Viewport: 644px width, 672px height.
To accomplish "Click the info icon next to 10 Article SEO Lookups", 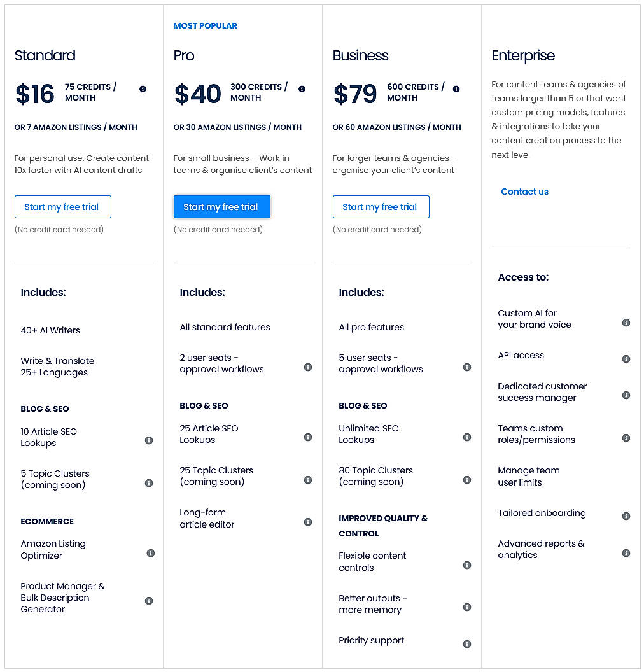I will click(149, 440).
